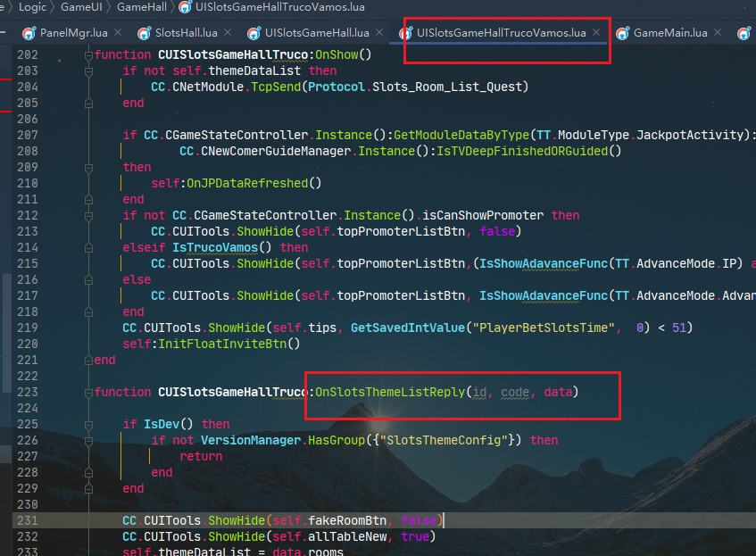Open the GameMain.lua tab
This screenshot has width=756, height=556.
click(x=670, y=33)
